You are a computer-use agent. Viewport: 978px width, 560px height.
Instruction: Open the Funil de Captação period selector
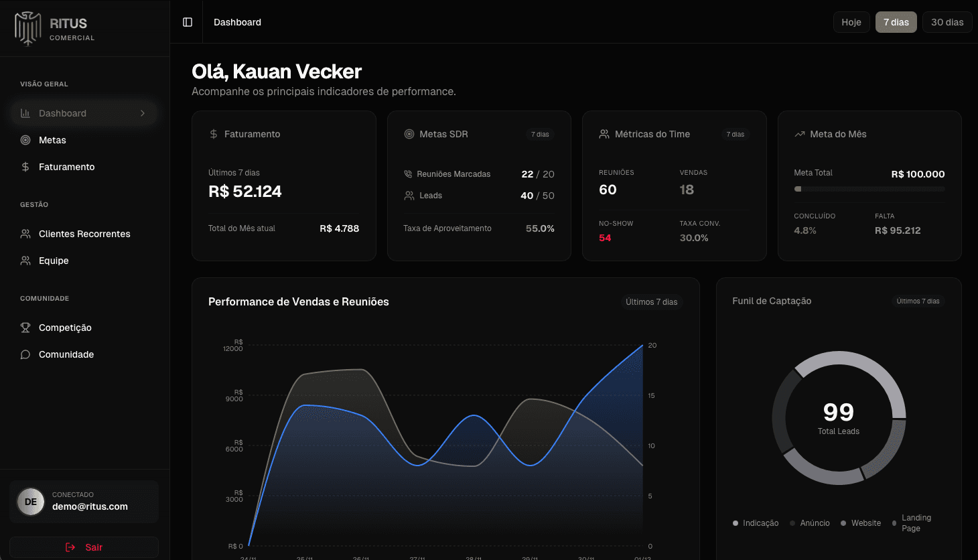coord(917,301)
